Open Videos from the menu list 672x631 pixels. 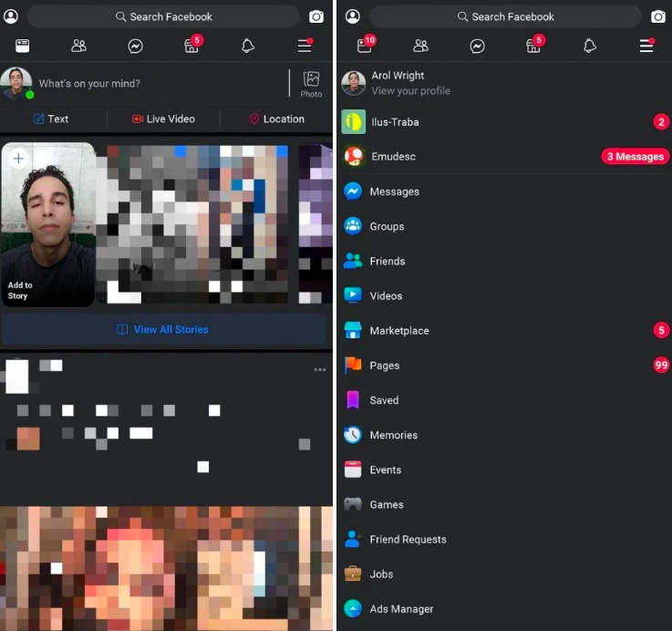point(385,295)
